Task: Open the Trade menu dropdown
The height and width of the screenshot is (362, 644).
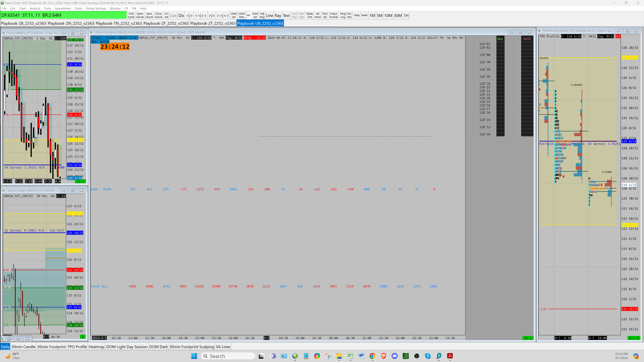Action: 78,8
